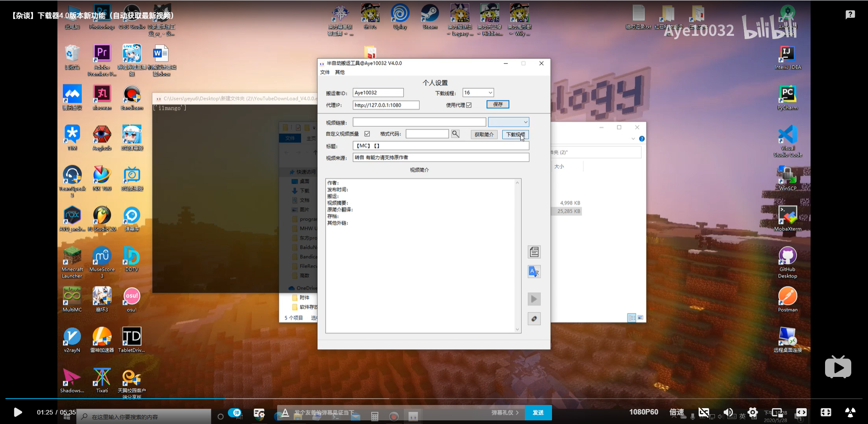Image resolution: width=868 pixels, height=424 pixels.
Task: Open the MobaXterm desktop icon
Action: [788, 219]
